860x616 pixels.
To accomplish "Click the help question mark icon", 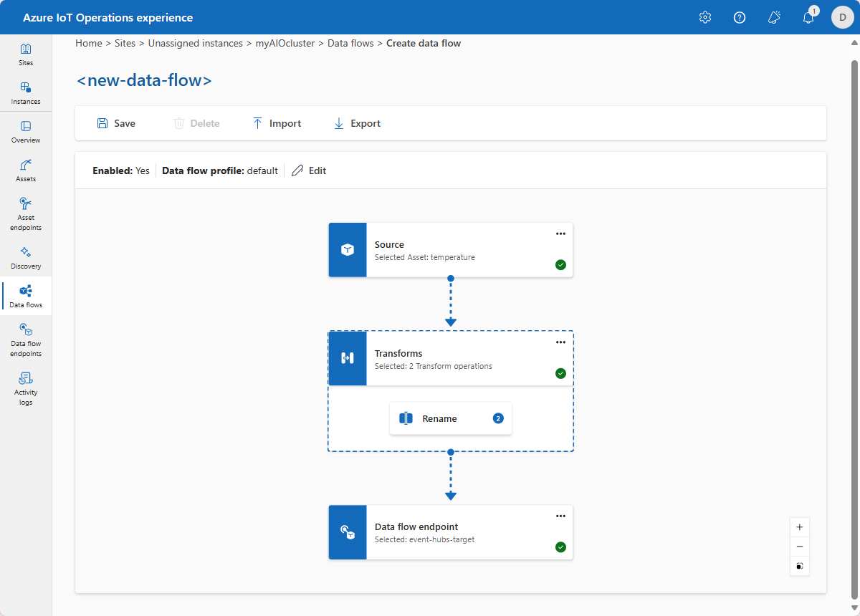I will pyautogui.click(x=740, y=17).
